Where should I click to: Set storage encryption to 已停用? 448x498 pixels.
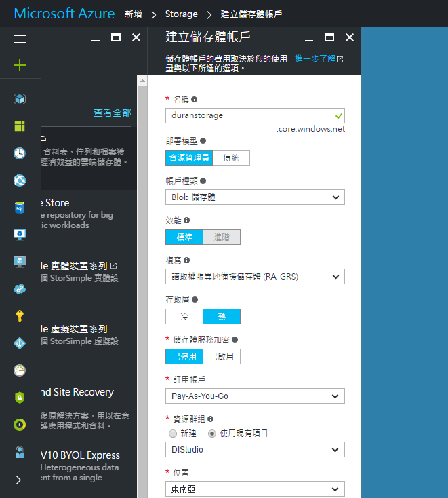184,356
